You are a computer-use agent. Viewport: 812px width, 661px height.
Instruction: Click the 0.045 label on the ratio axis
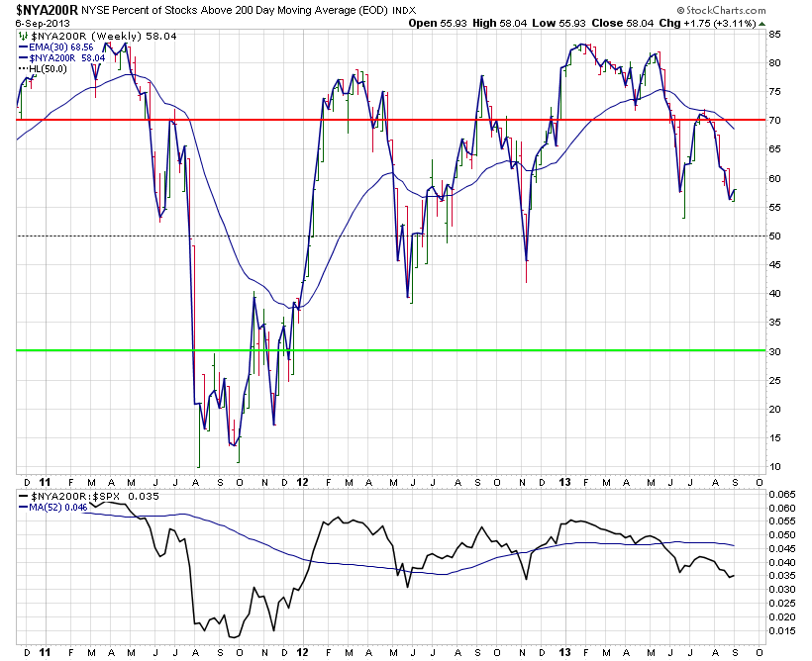(x=781, y=548)
